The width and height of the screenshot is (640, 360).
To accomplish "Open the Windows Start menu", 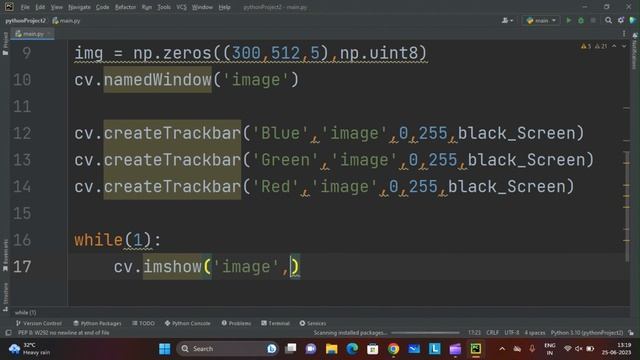I will (164, 349).
